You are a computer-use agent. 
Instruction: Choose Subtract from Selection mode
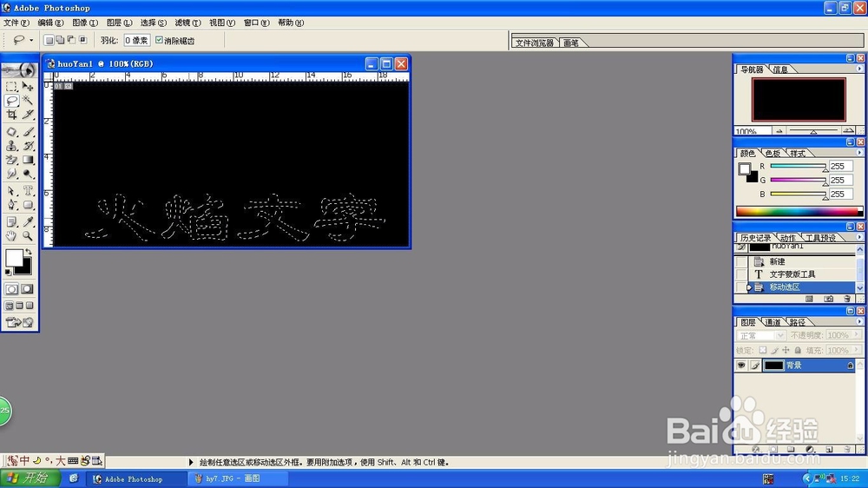point(71,40)
